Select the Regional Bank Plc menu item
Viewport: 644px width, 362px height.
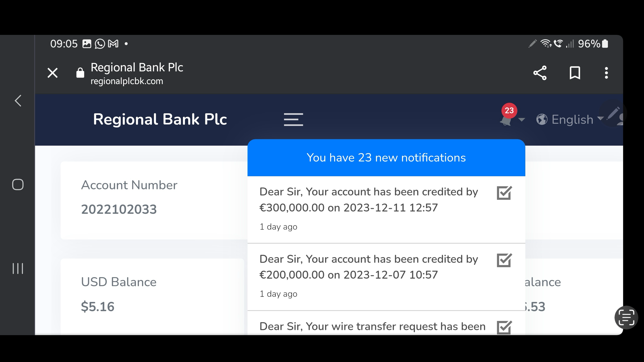click(x=160, y=119)
